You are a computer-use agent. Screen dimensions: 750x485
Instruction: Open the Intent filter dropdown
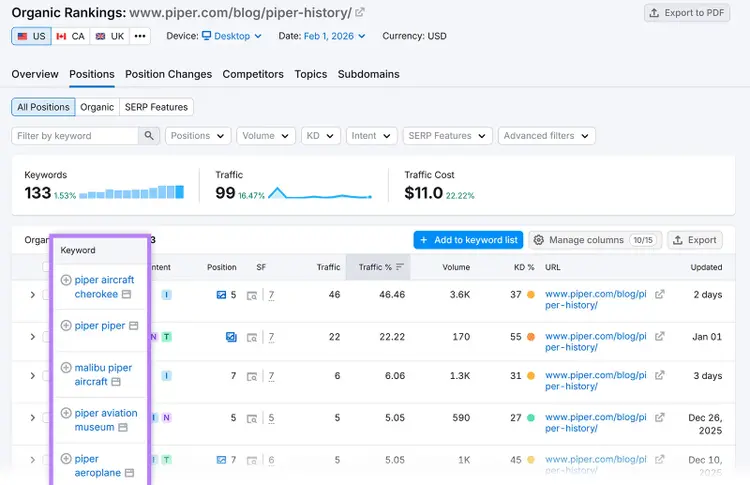pos(371,136)
